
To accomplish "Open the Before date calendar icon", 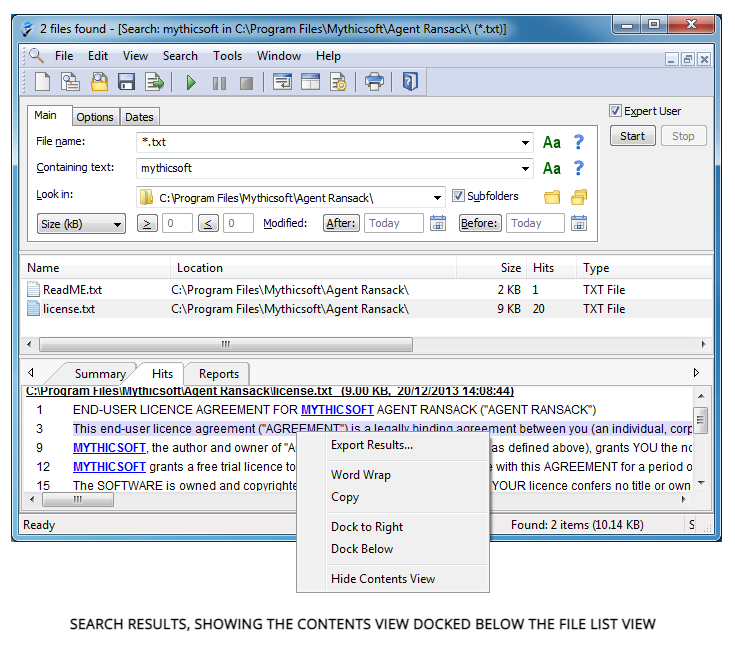I will pyautogui.click(x=579, y=223).
